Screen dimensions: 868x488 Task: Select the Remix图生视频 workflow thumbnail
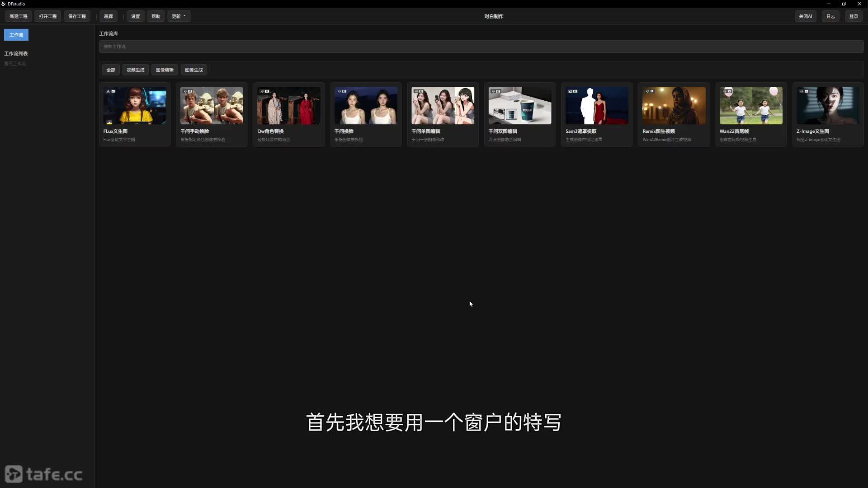tap(674, 106)
